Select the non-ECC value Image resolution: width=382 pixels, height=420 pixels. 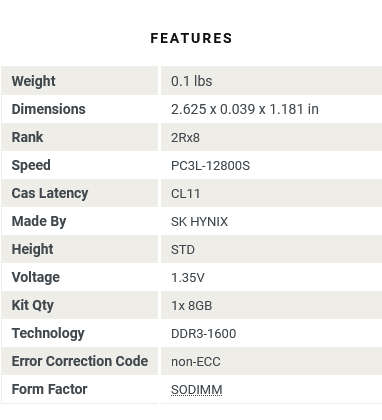tap(196, 362)
